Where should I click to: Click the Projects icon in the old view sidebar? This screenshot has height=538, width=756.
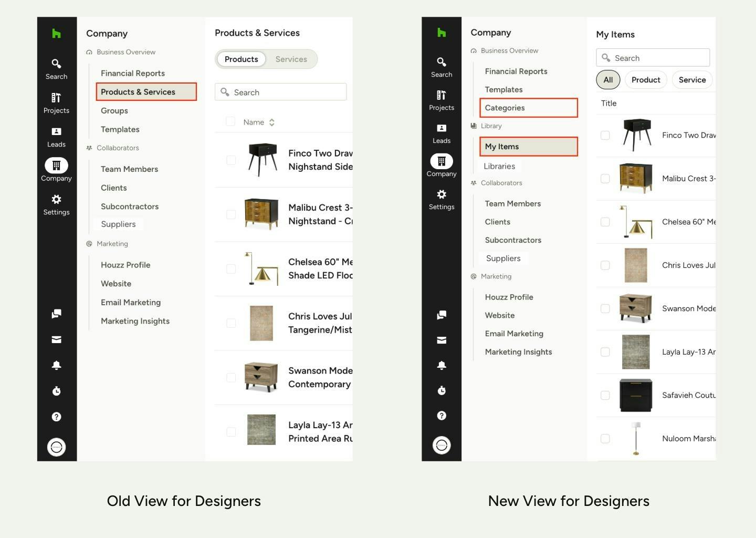pyautogui.click(x=56, y=98)
